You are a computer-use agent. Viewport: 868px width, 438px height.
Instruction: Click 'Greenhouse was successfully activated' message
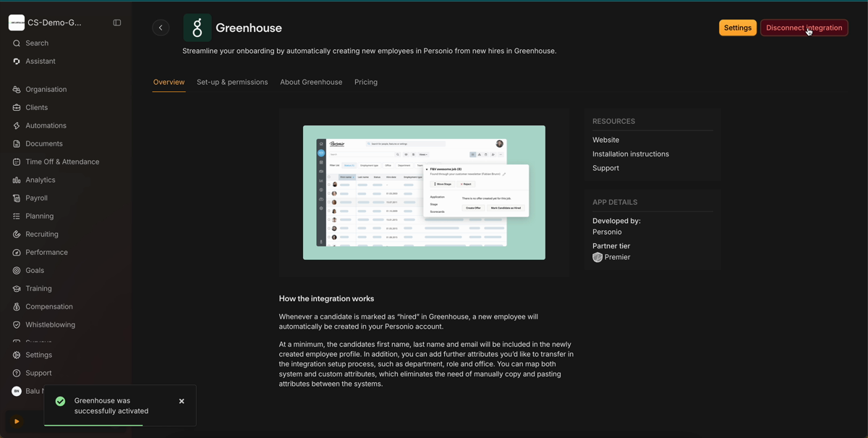[111, 406]
